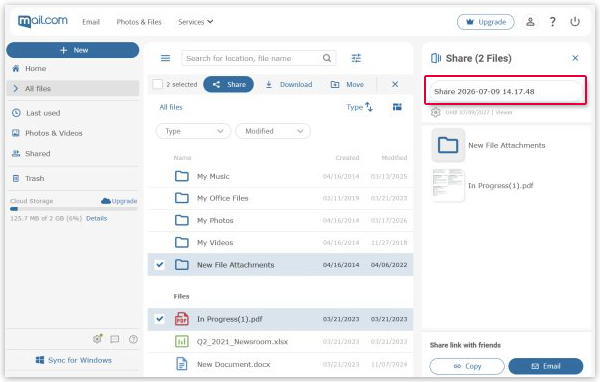600x382 pixels.
Task: Click the cloud storage usage bar
Action: (73, 209)
